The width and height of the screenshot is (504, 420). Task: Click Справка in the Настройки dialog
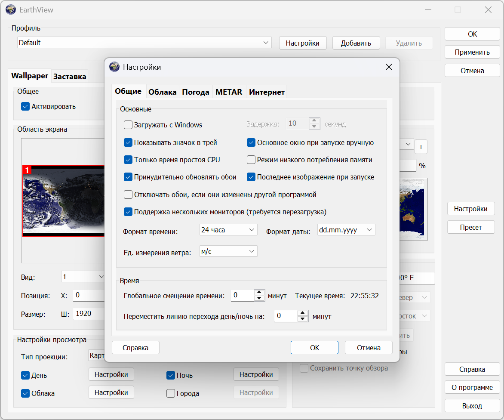point(135,348)
